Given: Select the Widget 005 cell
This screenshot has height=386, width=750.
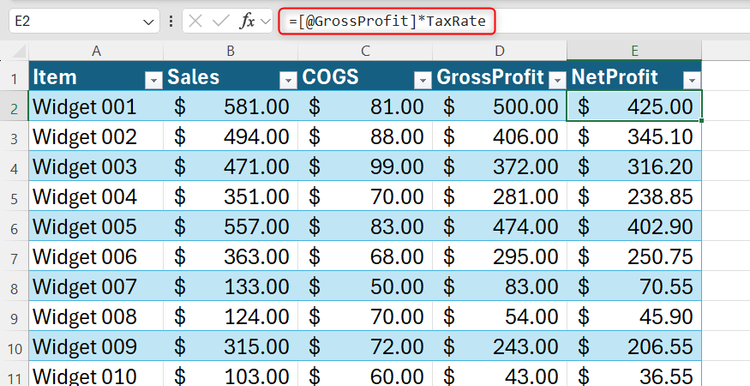Looking at the screenshot, I should 96,226.
